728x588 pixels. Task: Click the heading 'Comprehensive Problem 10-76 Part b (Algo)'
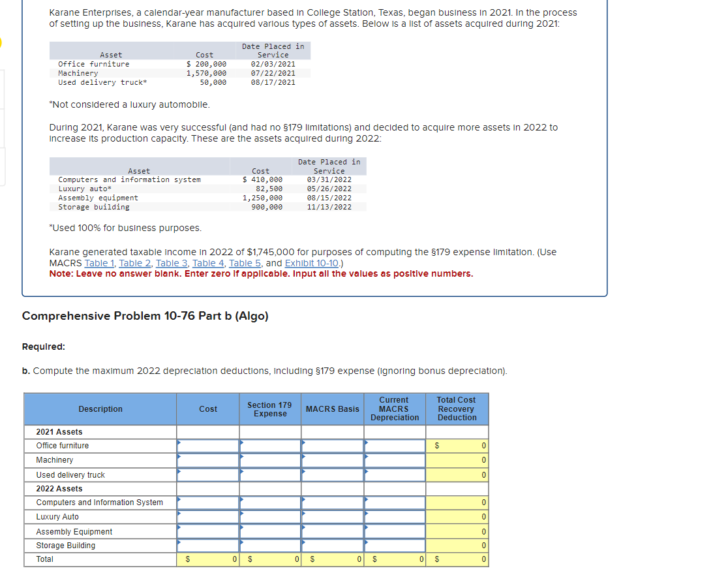pyautogui.click(x=145, y=316)
